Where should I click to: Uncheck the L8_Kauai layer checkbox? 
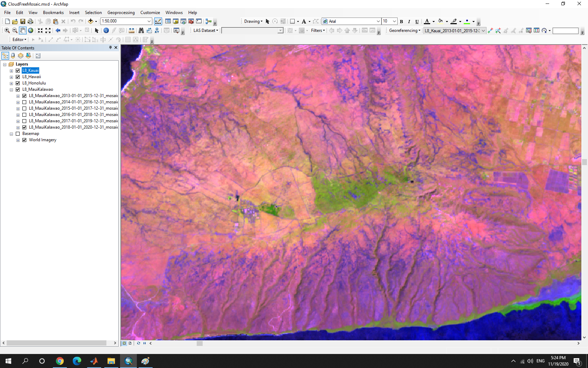pos(18,70)
